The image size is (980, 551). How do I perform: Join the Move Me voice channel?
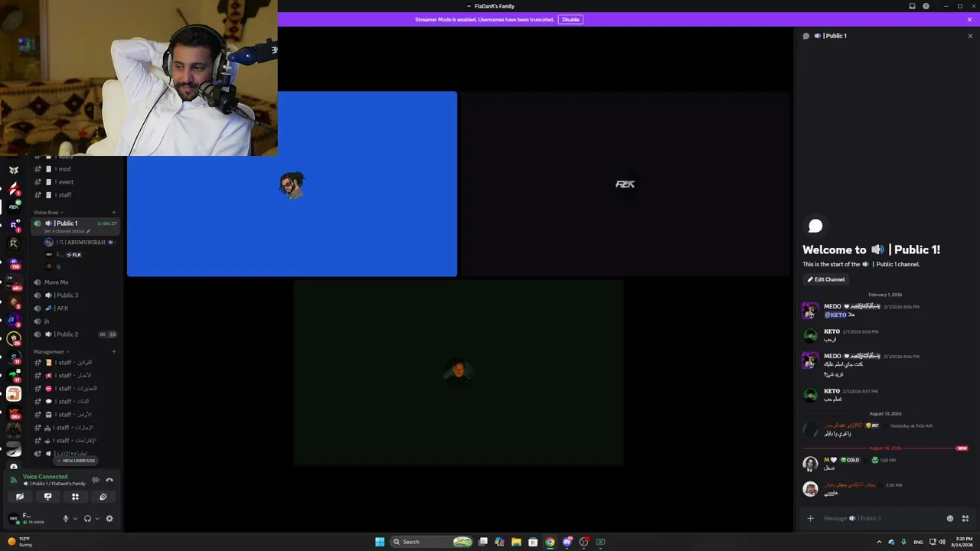(x=75, y=282)
